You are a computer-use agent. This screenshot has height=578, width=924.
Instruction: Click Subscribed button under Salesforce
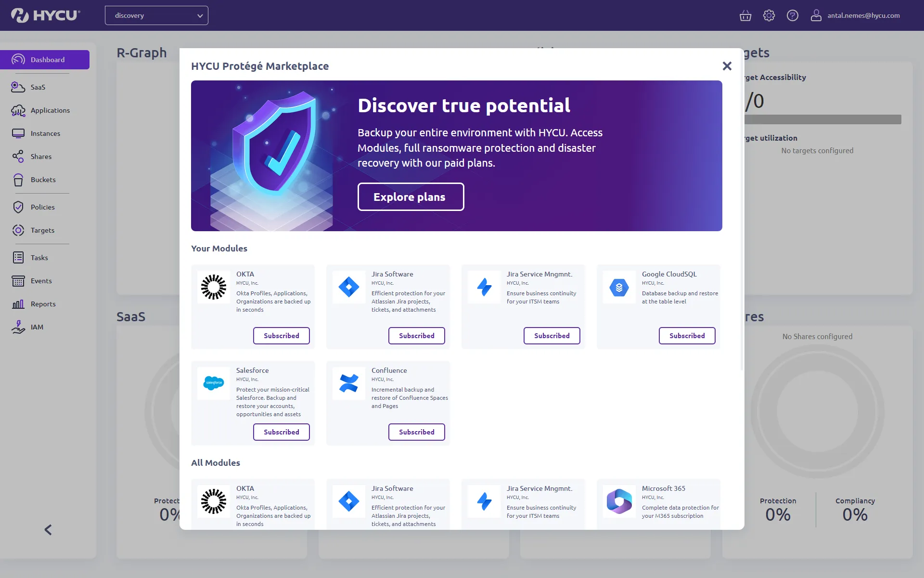[x=281, y=432]
